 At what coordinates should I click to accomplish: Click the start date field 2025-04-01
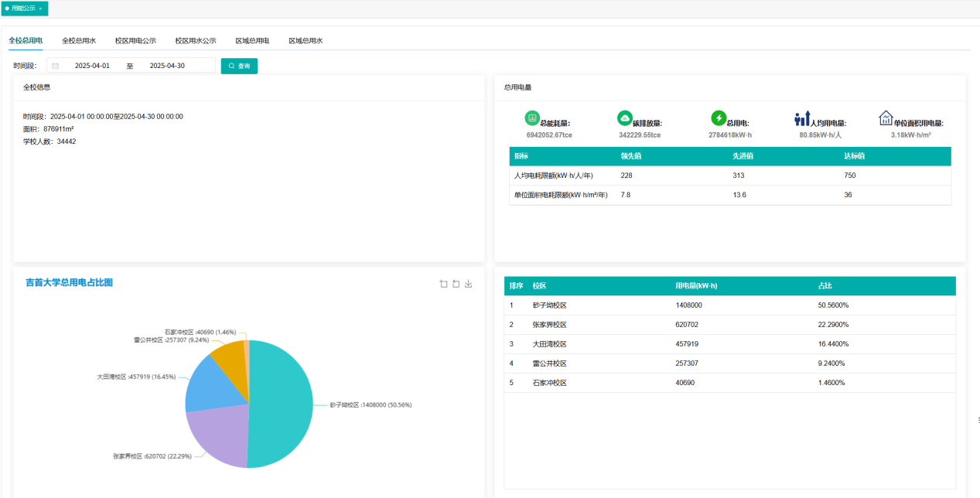click(92, 67)
